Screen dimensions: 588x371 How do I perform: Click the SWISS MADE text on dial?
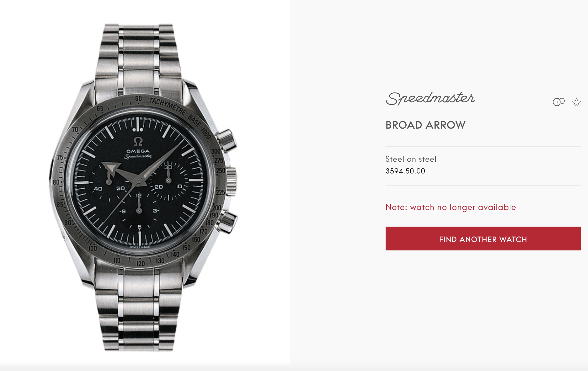coord(140,247)
